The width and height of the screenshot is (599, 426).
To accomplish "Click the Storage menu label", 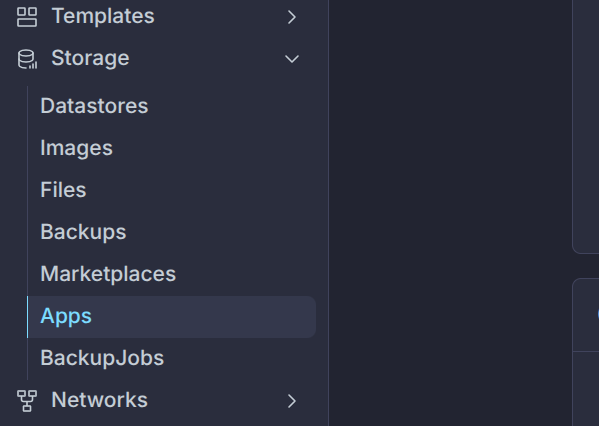I will pos(91,58).
